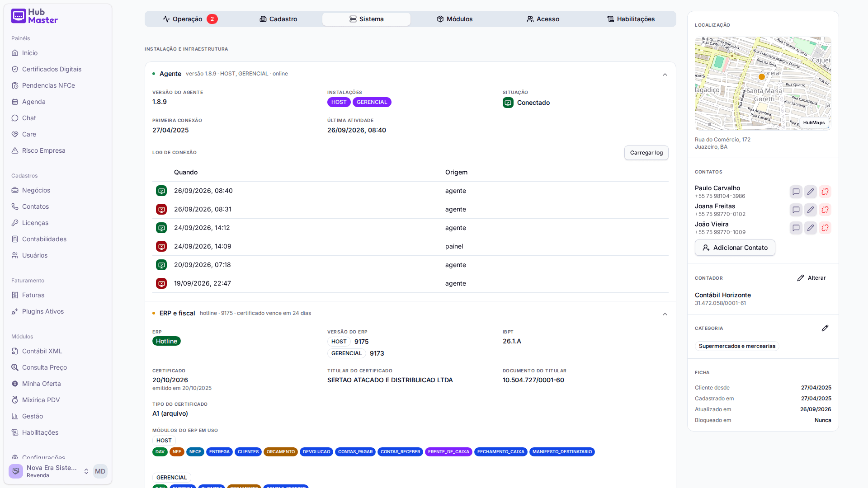
Task: Open chat with Paulo Carvalho
Action: (x=796, y=192)
